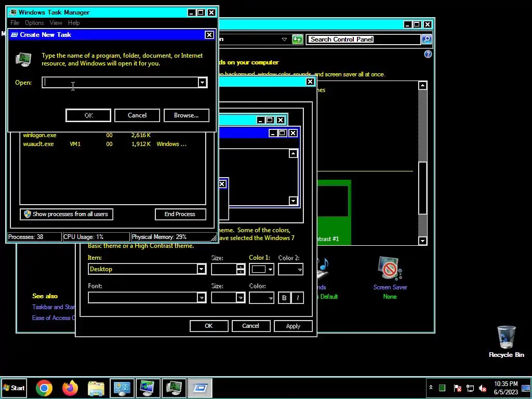Image resolution: width=532 pixels, height=399 pixels.
Task: Expand the Control Panel address bar dropdown
Action: [284, 39]
